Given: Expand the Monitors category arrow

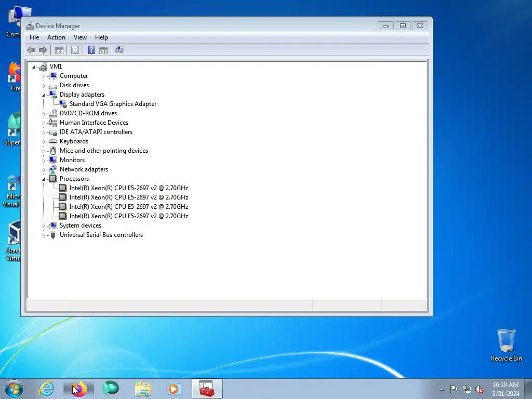Looking at the screenshot, I should [x=44, y=161].
